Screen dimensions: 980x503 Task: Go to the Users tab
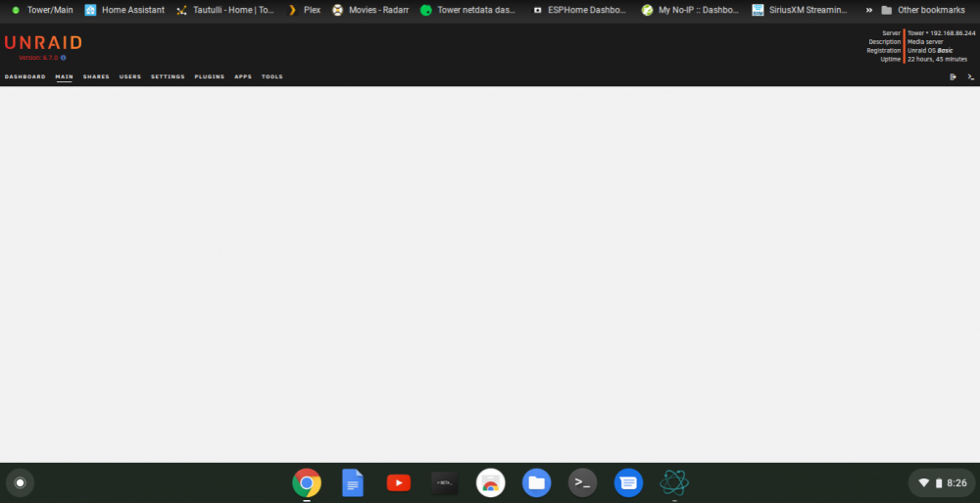tap(130, 76)
